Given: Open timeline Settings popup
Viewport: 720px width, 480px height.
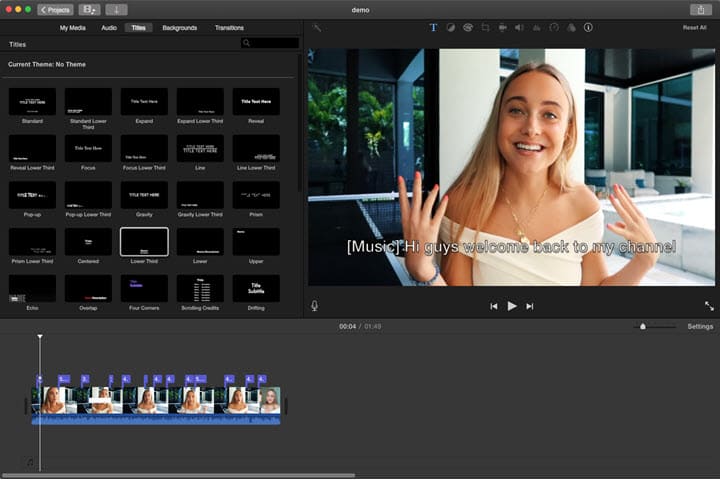Looking at the screenshot, I should (700, 327).
